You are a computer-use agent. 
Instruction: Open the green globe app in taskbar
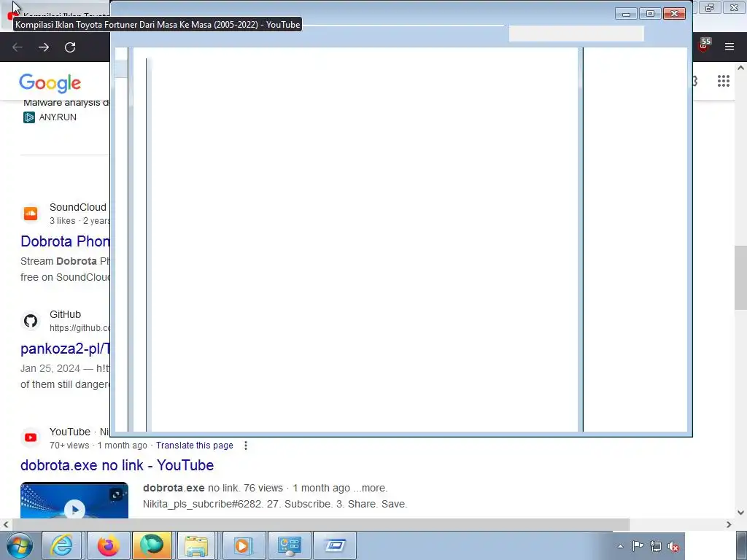pyautogui.click(x=152, y=545)
